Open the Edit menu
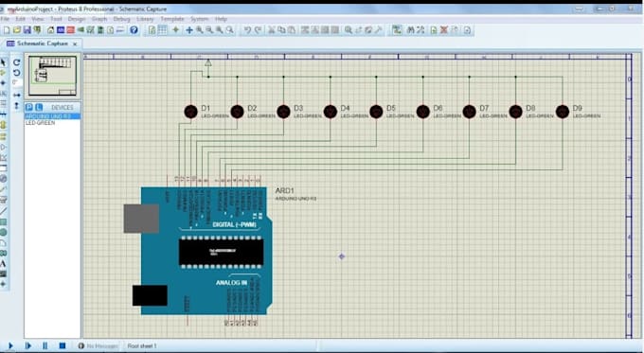644x353 pixels. coord(21,19)
